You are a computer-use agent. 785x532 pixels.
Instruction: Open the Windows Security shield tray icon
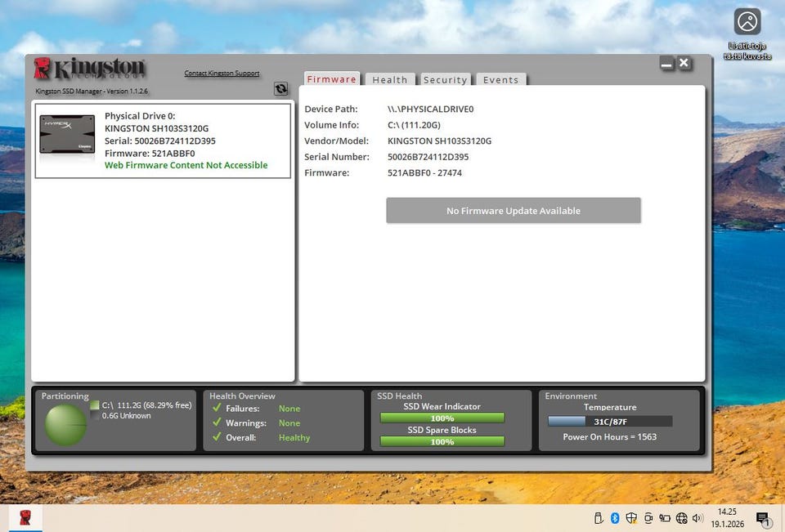[x=631, y=518]
